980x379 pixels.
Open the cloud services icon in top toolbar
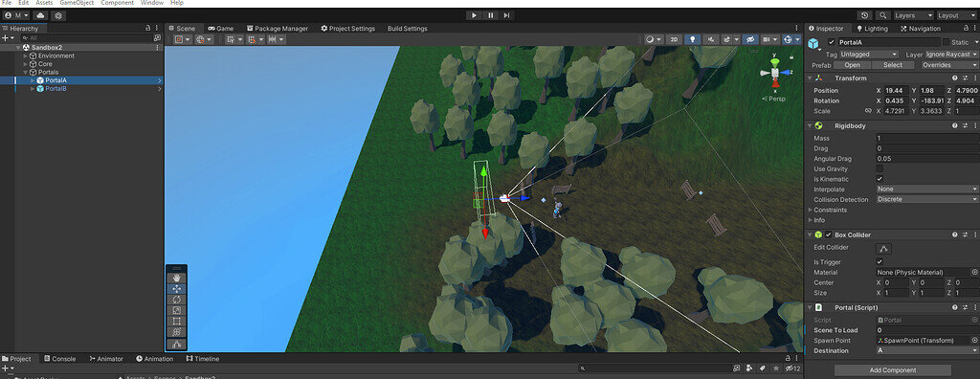pyautogui.click(x=40, y=15)
